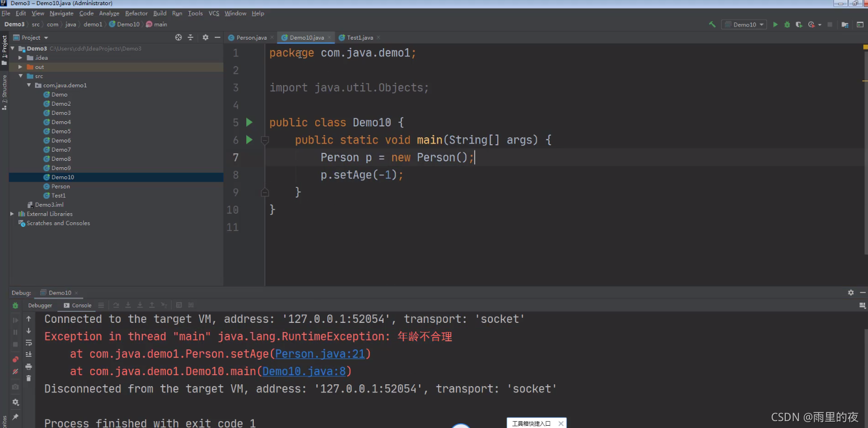Rerun Demo10 from the debug panel
This screenshot has width=868, height=428.
(x=15, y=306)
